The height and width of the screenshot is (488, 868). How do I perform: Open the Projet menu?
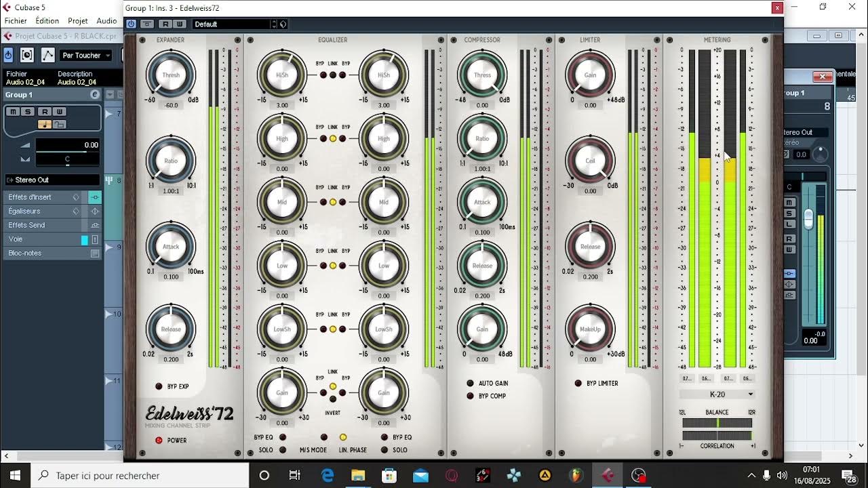click(x=78, y=21)
